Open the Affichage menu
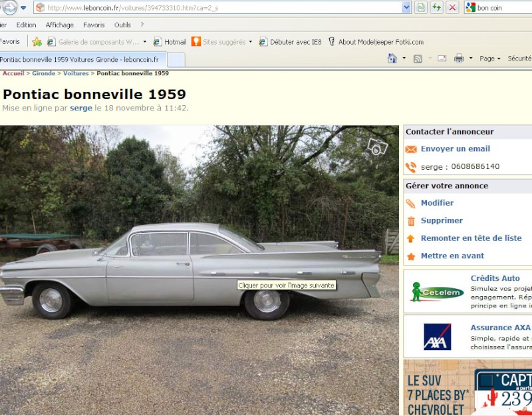 60,25
